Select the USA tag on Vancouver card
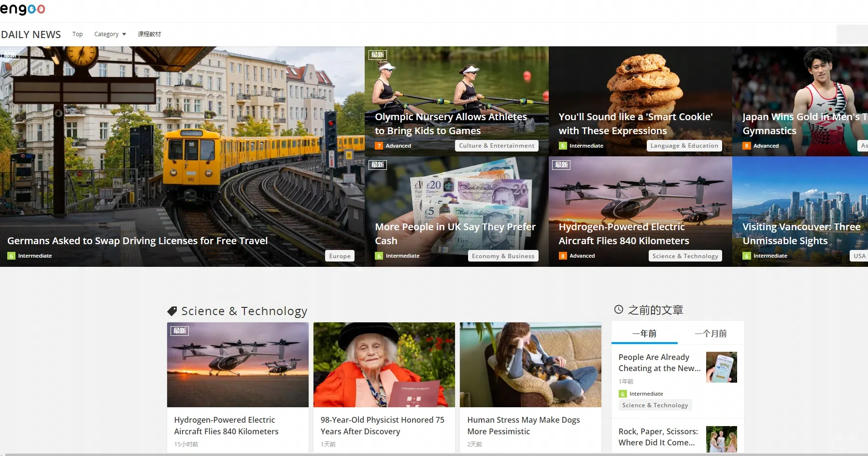Viewport: 868px width, 456px height. pos(860,256)
